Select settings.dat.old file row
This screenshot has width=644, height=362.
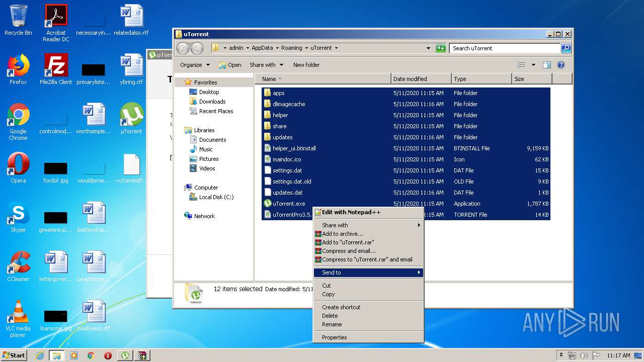(x=406, y=182)
